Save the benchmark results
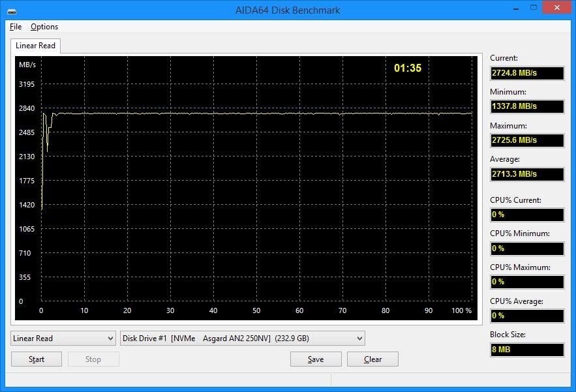This screenshot has width=576, height=392. (316, 359)
